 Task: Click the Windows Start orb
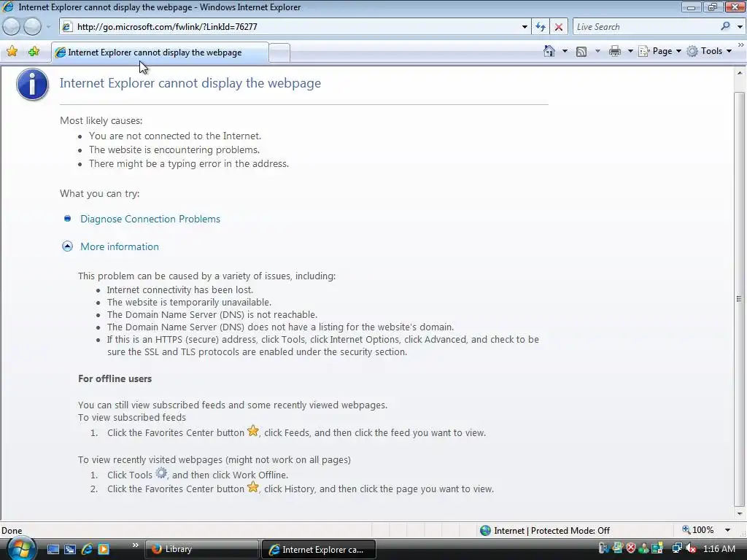[x=20, y=548]
